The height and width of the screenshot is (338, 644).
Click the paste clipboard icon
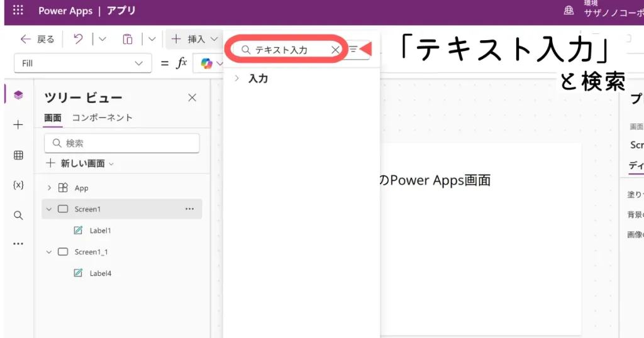(x=128, y=39)
